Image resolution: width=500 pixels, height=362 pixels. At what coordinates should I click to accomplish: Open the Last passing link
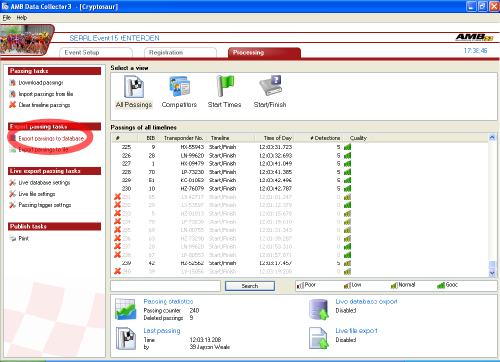[162, 331]
